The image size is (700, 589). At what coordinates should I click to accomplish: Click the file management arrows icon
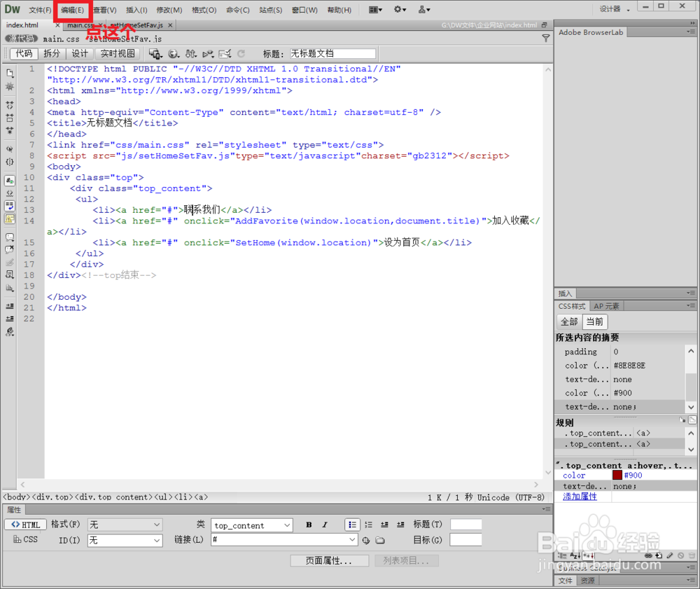point(191,54)
